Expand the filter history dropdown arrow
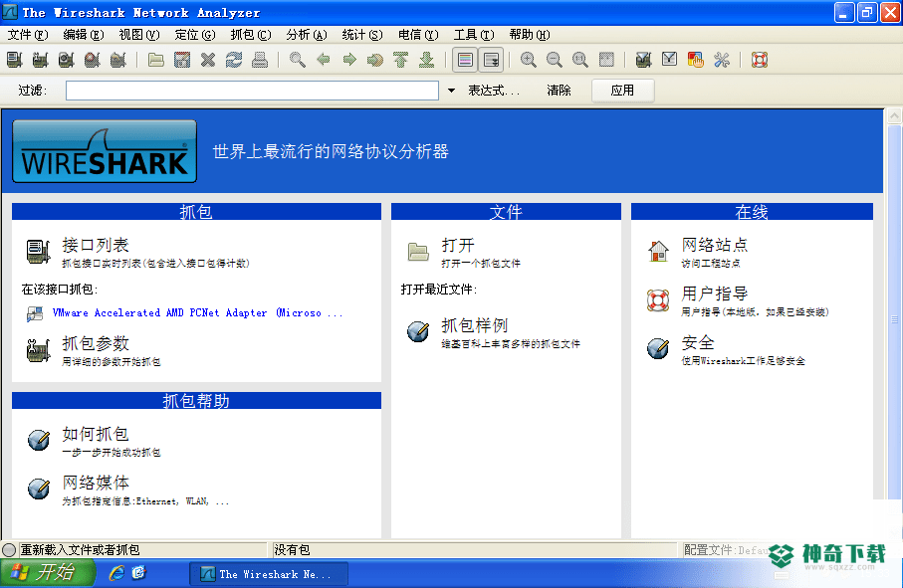This screenshot has width=903, height=588. 452,91
